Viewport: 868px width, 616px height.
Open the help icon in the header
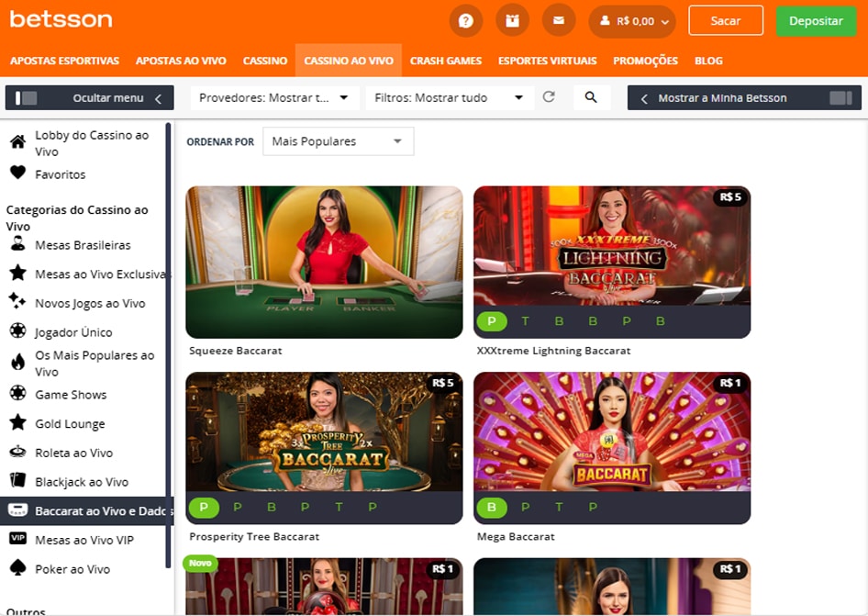click(466, 19)
